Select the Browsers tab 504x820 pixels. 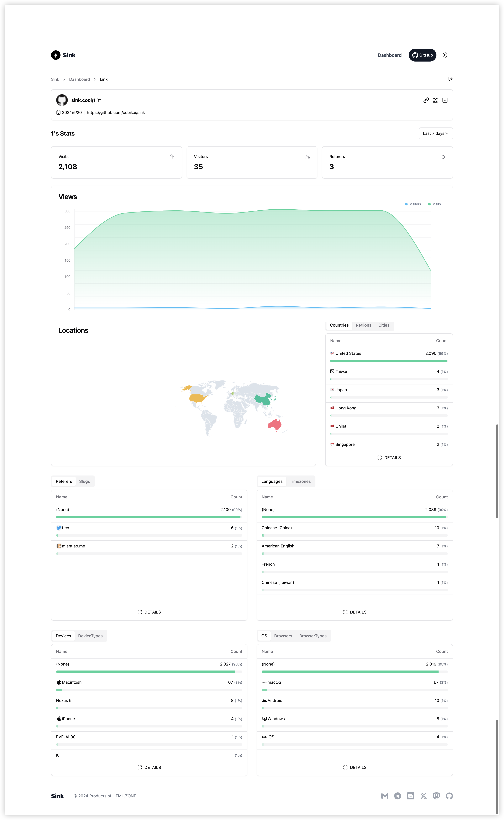(283, 636)
